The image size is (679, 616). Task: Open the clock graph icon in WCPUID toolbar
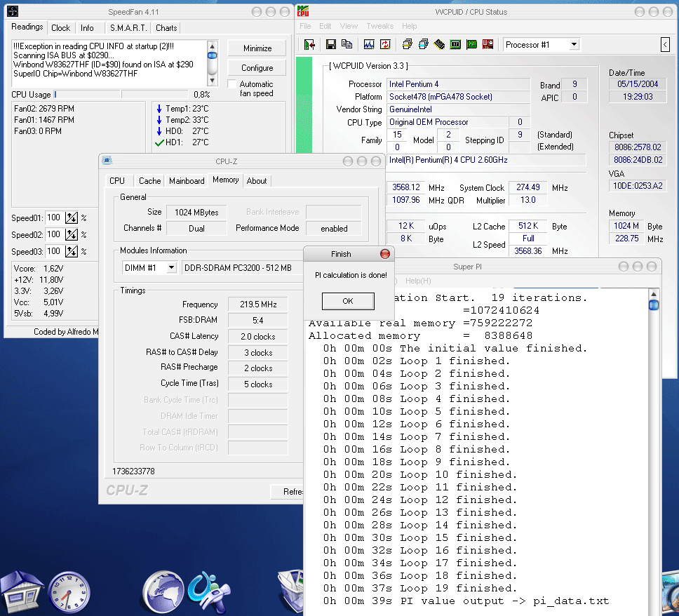369,45
